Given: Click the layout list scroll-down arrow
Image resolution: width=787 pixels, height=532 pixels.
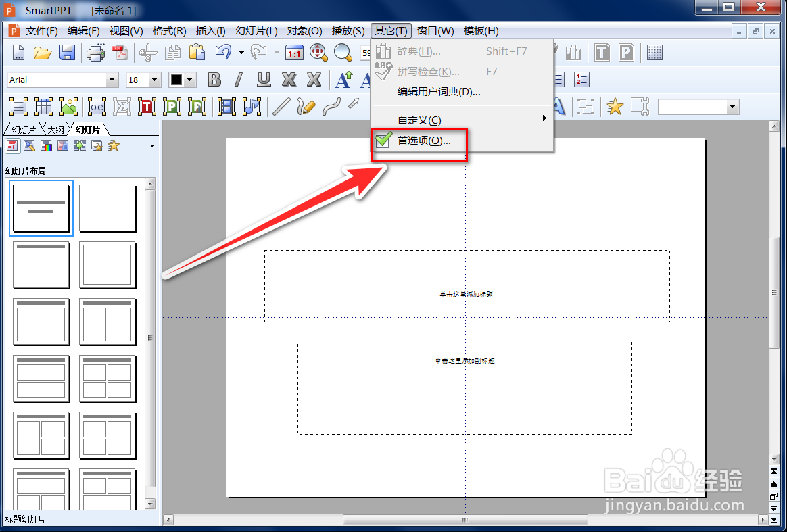Looking at the screenshot, I should tap(149, 504).
